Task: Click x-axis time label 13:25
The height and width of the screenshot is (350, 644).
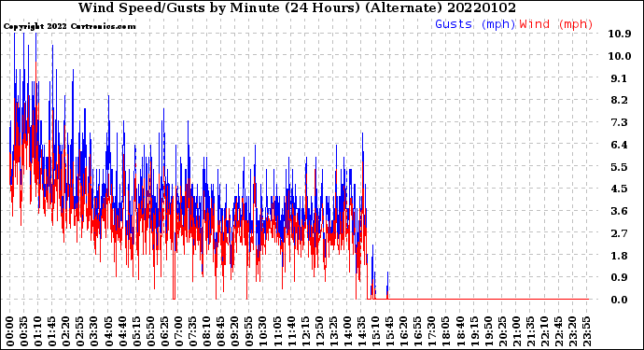Action: tap(333, 331)
